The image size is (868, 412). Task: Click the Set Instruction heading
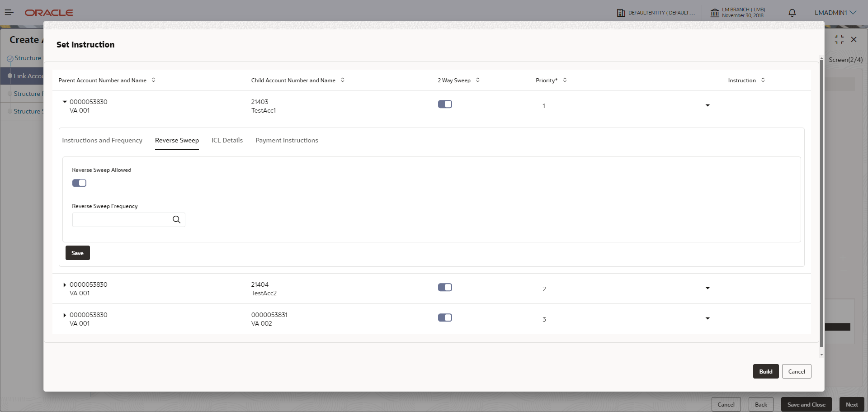pyautogui.click(x=85, y=45)
